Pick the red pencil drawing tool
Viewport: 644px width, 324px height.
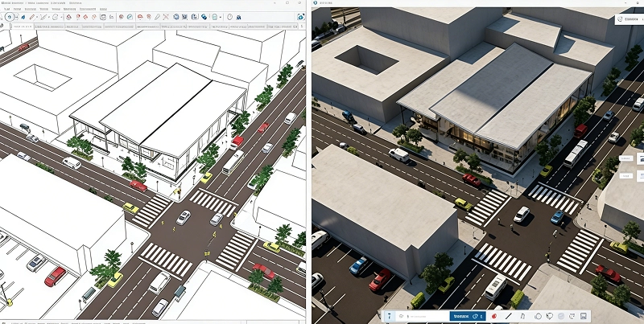[x=31, y=17]
